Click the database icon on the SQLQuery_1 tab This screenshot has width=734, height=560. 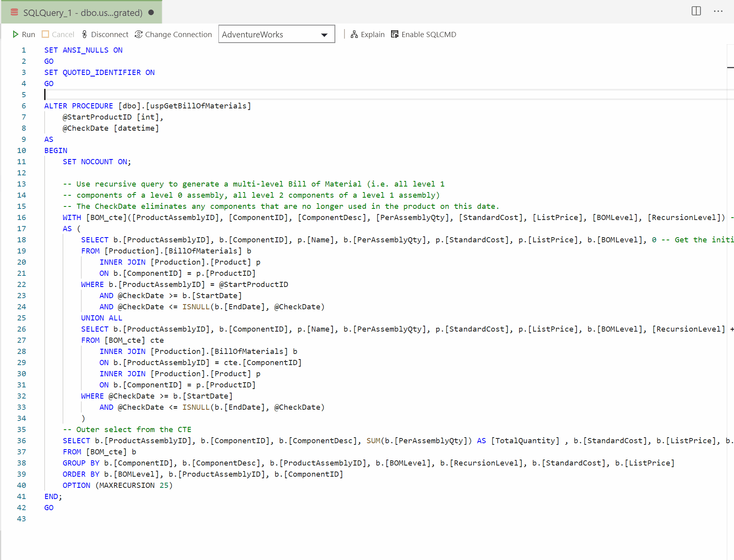14,12
